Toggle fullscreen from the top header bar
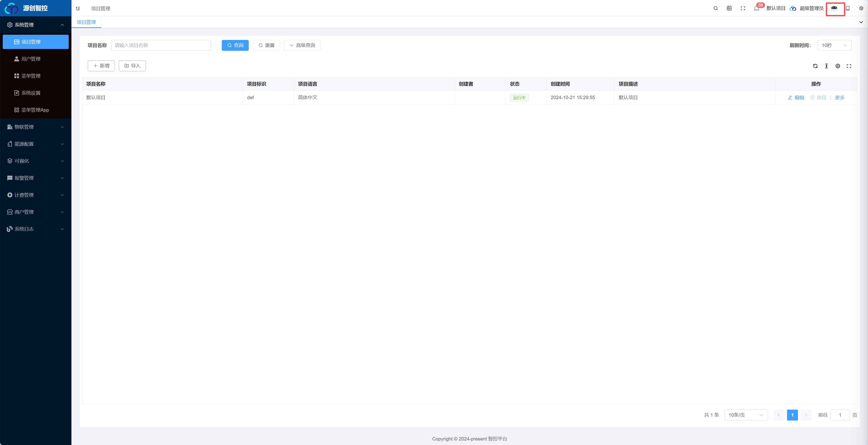 (743, 8)
